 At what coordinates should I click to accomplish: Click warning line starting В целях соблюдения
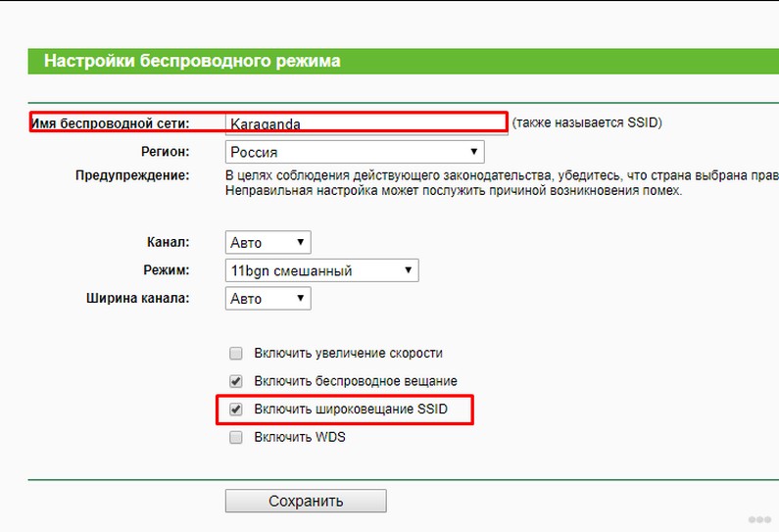502,175
